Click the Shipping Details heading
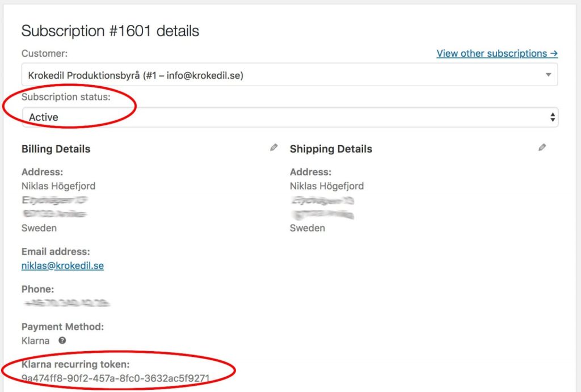581x392 pixels. 331,149
